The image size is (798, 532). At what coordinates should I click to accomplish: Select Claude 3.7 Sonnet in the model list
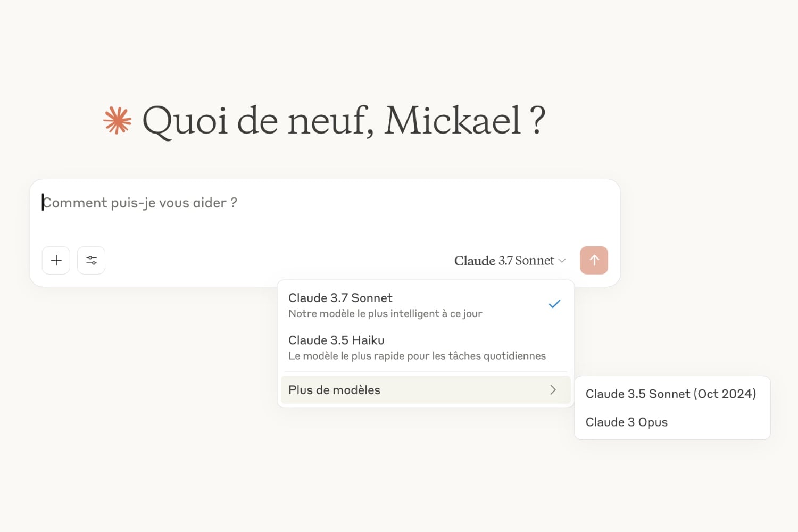pyautogui.click(x=340, y=298)
